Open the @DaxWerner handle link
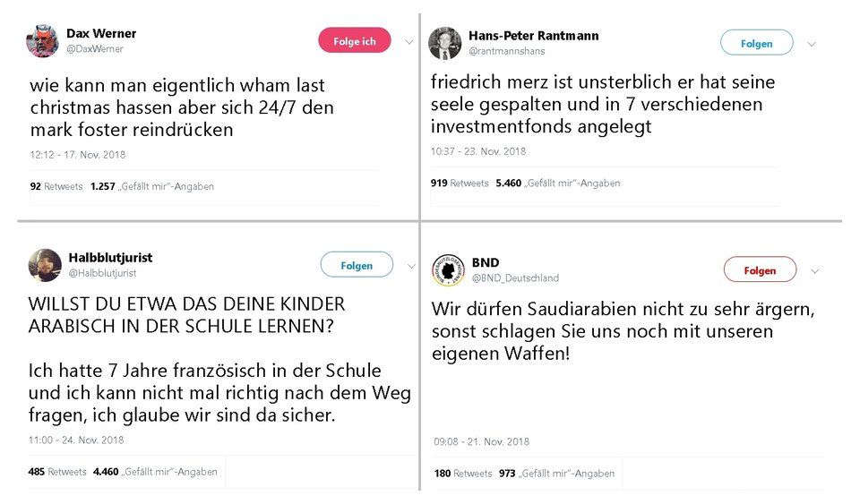The image size is (860, 504). click(94, 48)
